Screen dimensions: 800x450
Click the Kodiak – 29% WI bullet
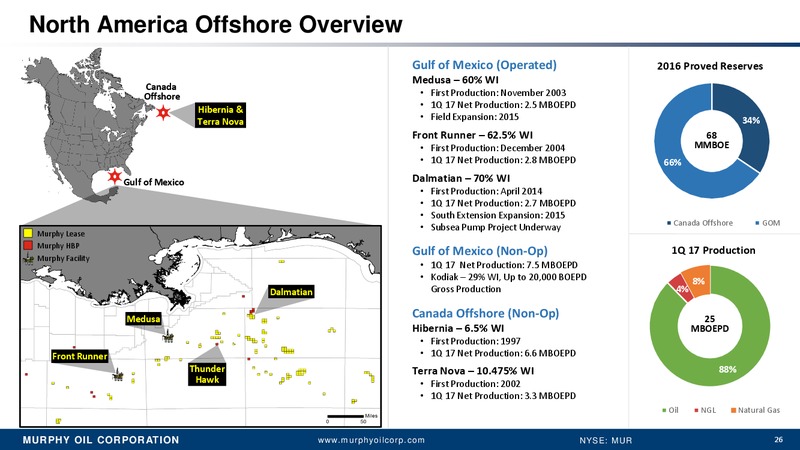[x=508, y=283]
